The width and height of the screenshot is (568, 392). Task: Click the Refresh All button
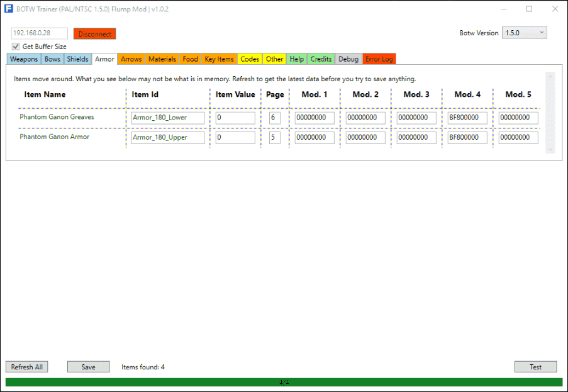(x=27, y=367)
